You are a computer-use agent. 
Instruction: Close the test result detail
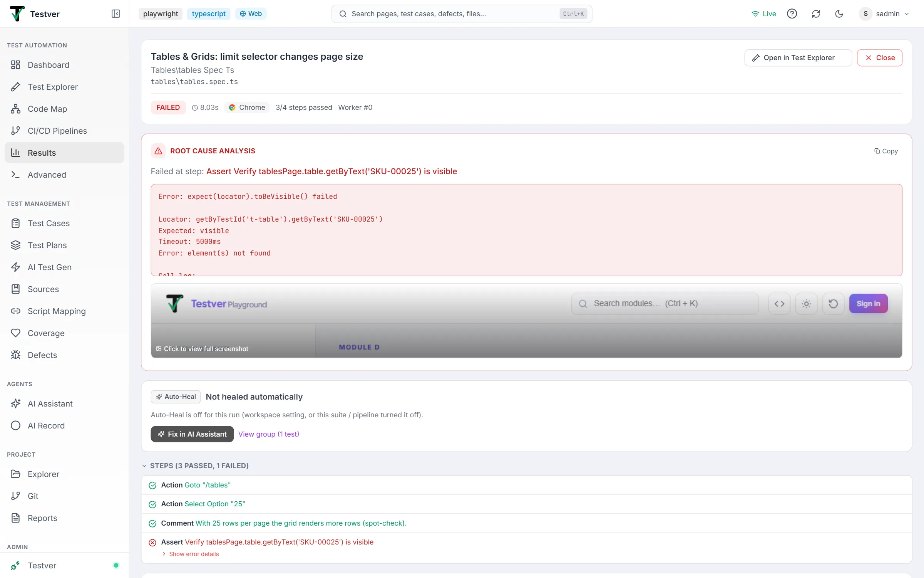click(880, 58)
